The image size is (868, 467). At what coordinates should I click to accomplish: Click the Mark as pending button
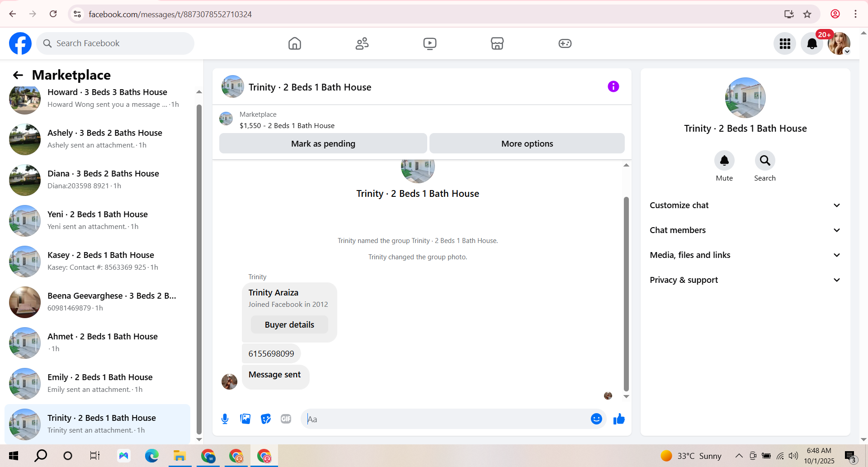click(323, 143)
